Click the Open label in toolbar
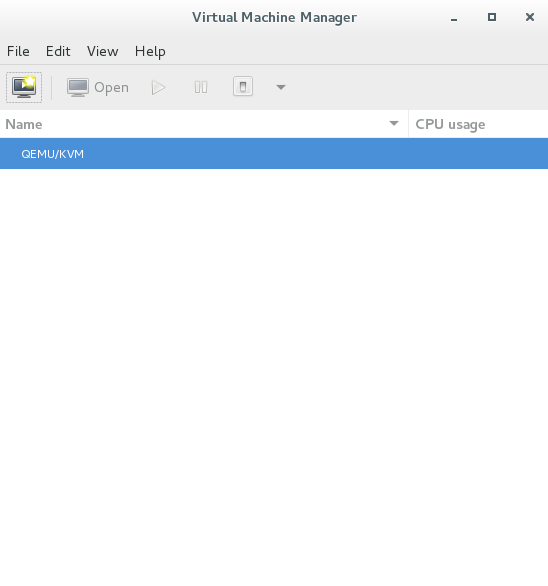Screen dimensions: 548x586 tap(111, 87)
